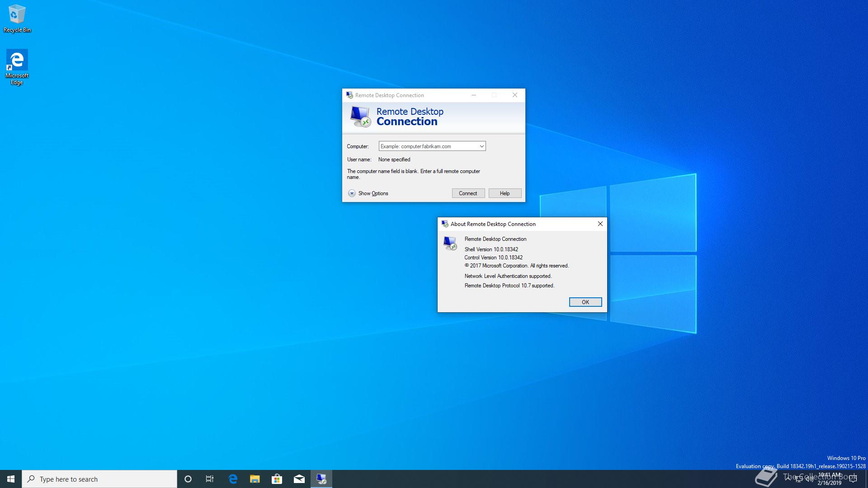This screenshot has width=868, height=488.
Task: Launch Microsoft Edge from the taskbar
Action: (233, 479)
